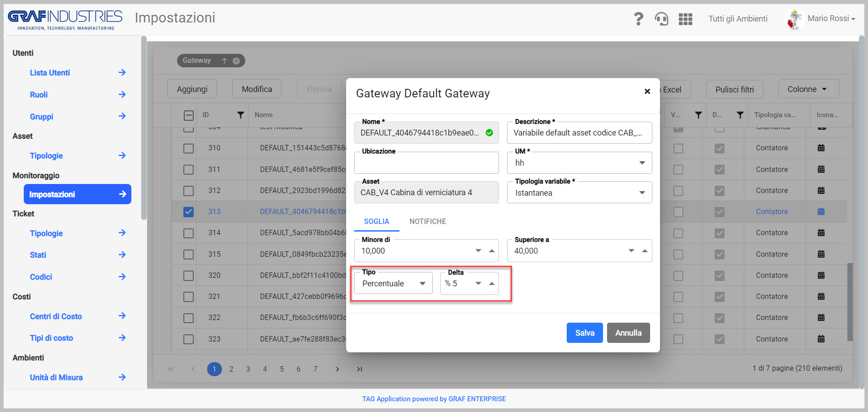Uncheck the checkbox for row 313
868x412 pixels.
(188, 211)
